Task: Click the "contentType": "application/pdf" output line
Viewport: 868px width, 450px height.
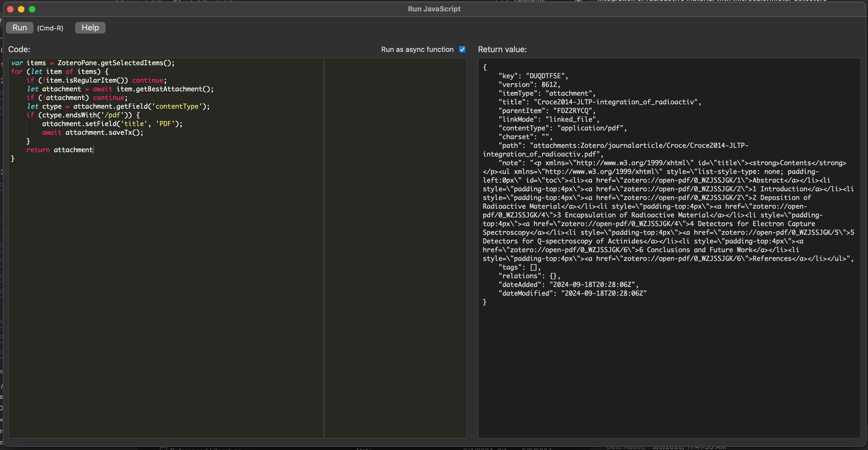Action: pos(562,128)
